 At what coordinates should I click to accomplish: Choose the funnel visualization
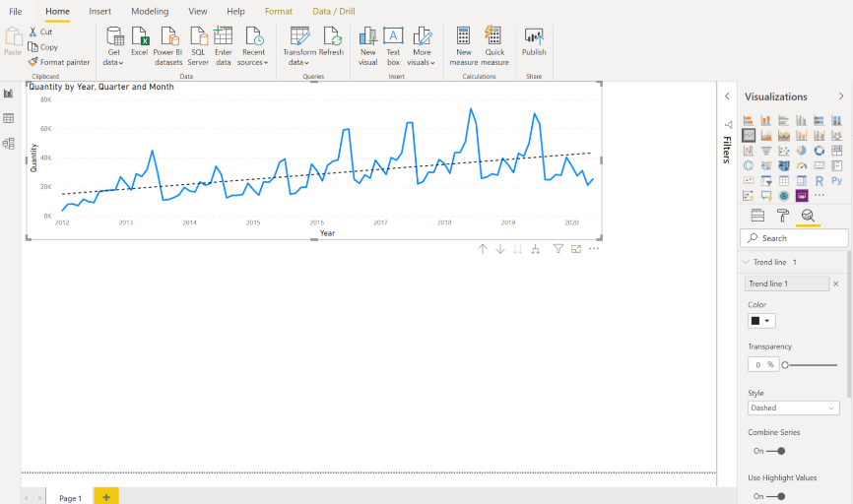point(766,151)
